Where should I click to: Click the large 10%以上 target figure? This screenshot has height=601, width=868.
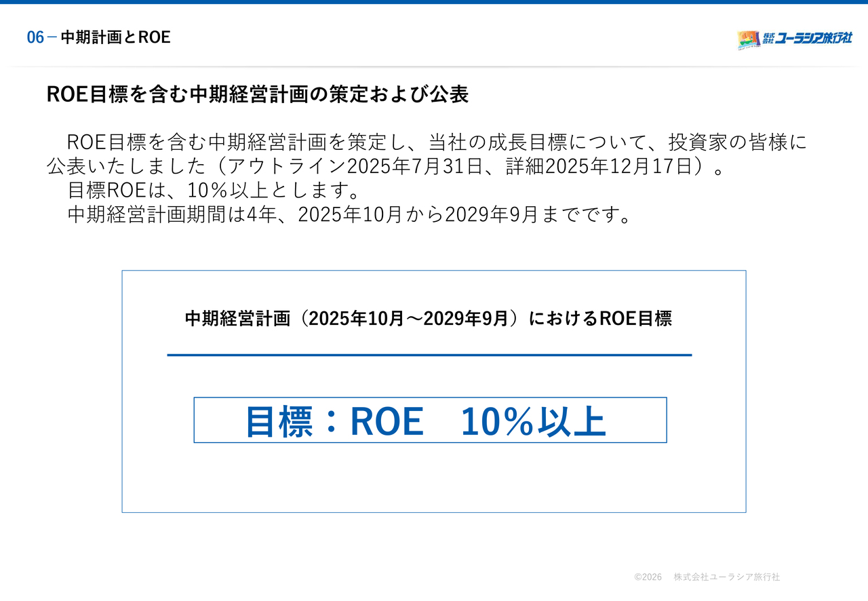coord(533,421)
